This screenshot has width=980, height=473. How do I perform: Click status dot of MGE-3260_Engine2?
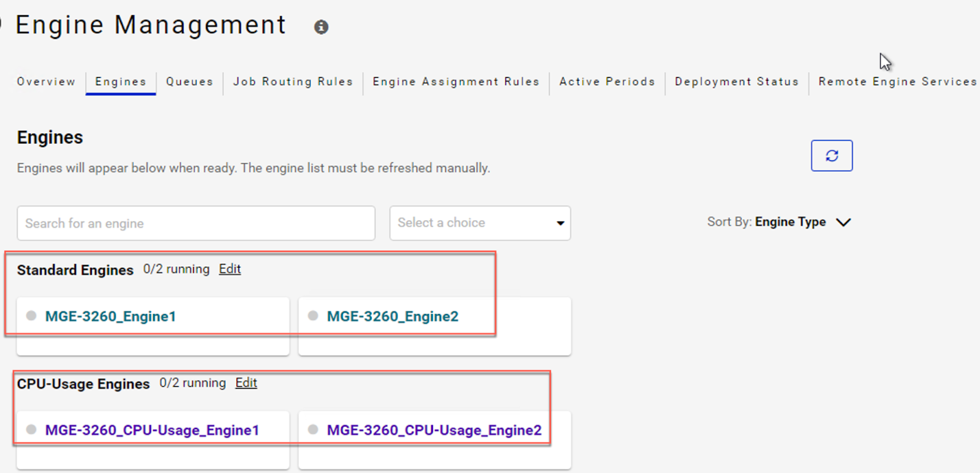(313, 316)
